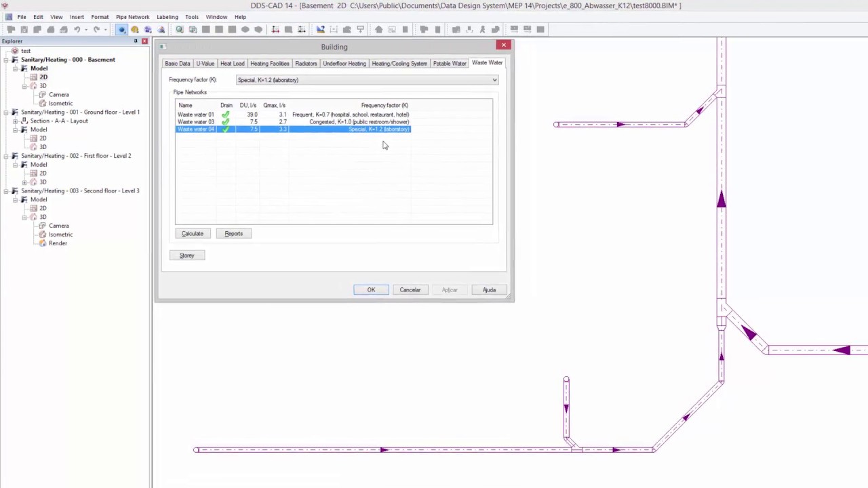Confirm the dialog with OK
This screenshot has height=488, width=868.
tap(371, 290)
